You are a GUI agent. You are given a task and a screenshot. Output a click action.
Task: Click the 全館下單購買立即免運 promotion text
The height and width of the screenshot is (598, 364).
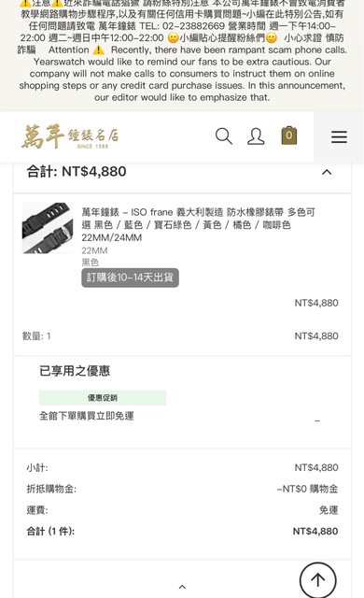pyautogui.click(x=87, y=416)
